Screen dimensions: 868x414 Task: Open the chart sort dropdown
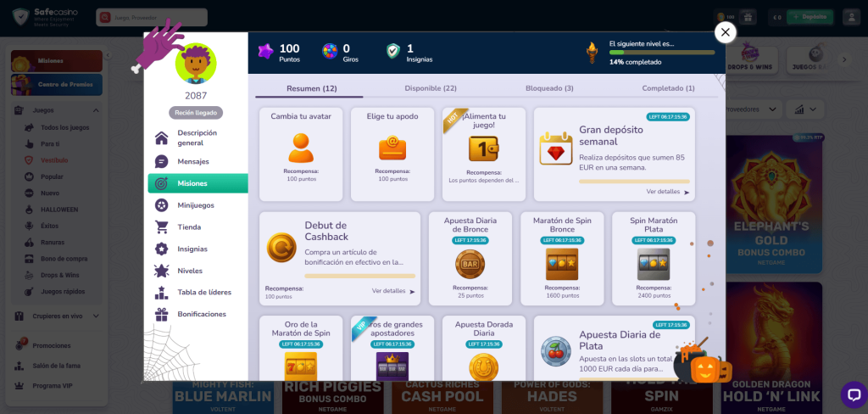pyautogui.click(x=805, y=109)
